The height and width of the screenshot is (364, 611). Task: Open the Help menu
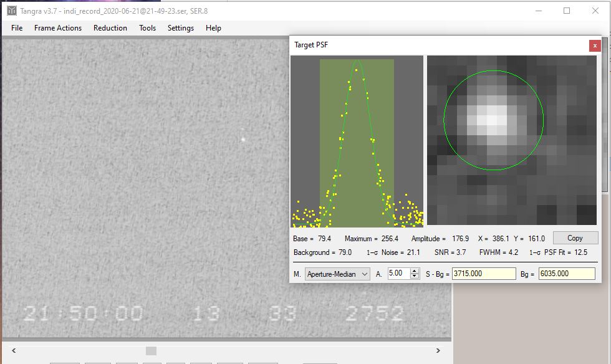(x=213, y=28)
